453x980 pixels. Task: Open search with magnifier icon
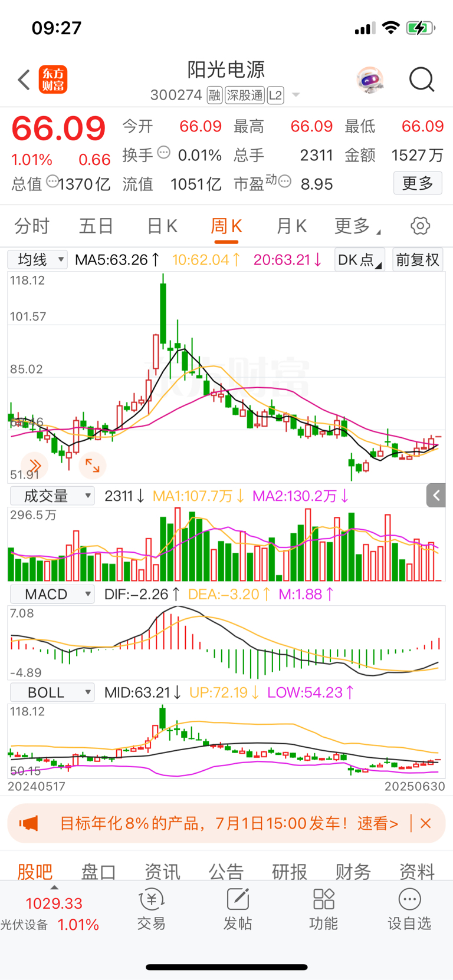click(x=422, y=80)
